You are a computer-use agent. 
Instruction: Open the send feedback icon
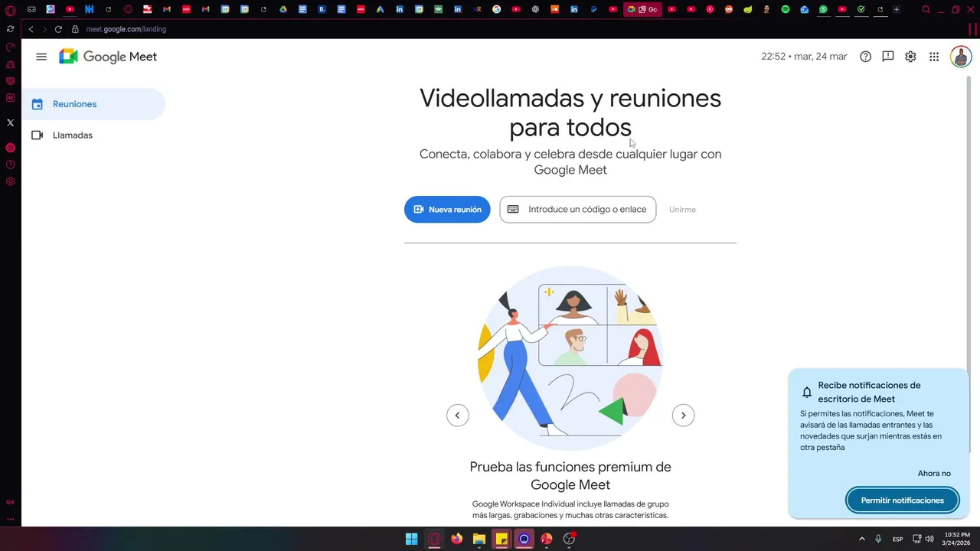(888, 57)
